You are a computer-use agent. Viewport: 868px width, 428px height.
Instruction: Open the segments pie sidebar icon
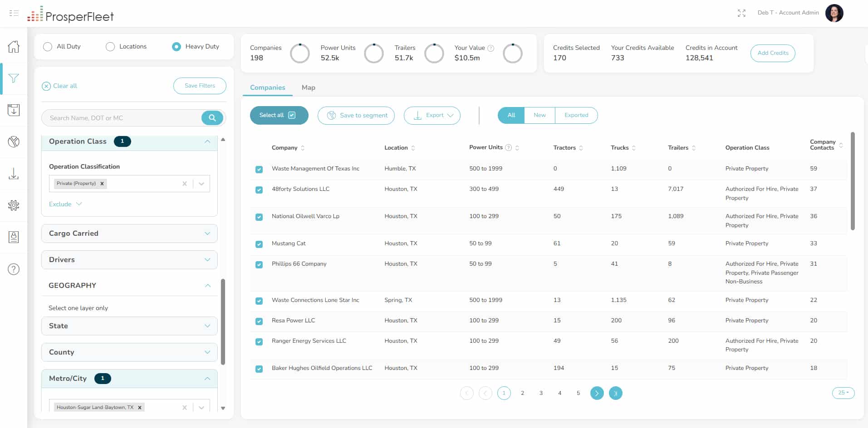14,141
